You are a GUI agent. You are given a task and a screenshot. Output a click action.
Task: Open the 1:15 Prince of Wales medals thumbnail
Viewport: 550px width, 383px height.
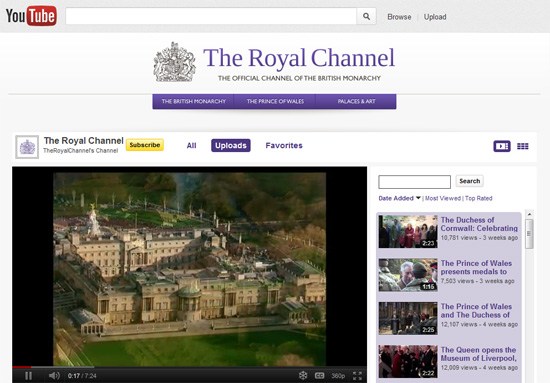click(408, 275)
